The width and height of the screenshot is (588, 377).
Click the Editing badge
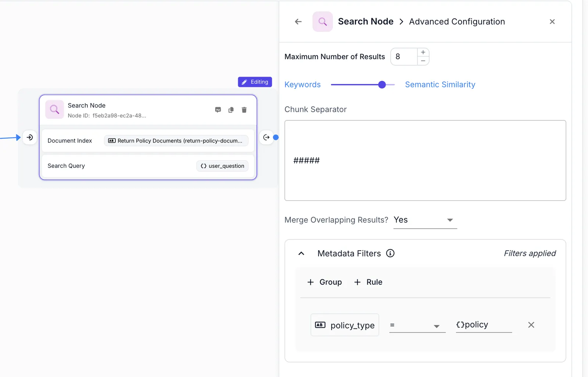click(x=255, y=82)
